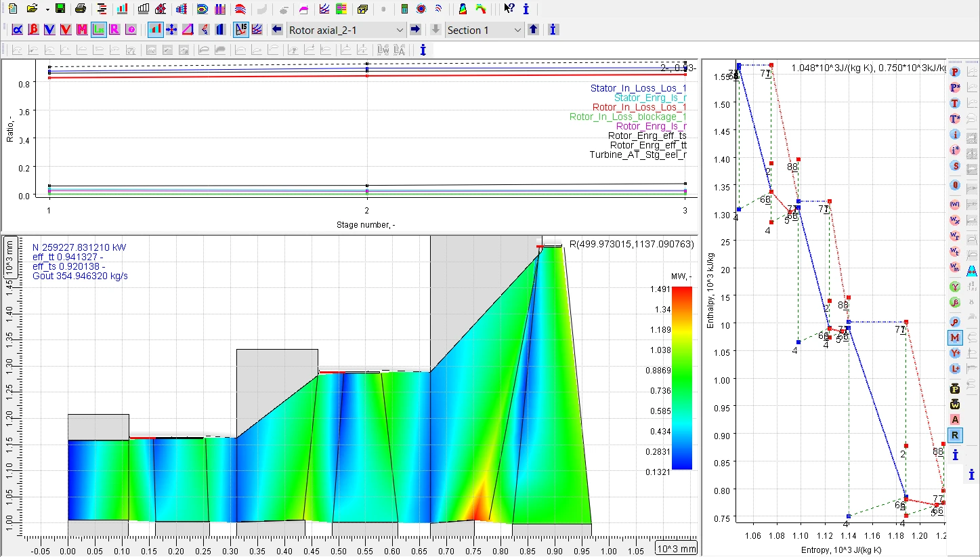980x557 pixels.
Task: Toggle the R button in right sidebar
Action: (955, 435)
